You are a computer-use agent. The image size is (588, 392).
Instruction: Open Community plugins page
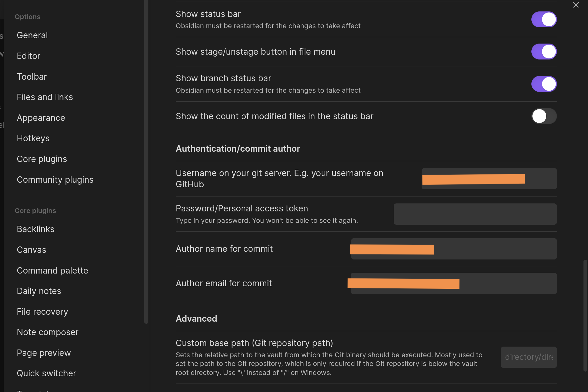coord(55,180)
